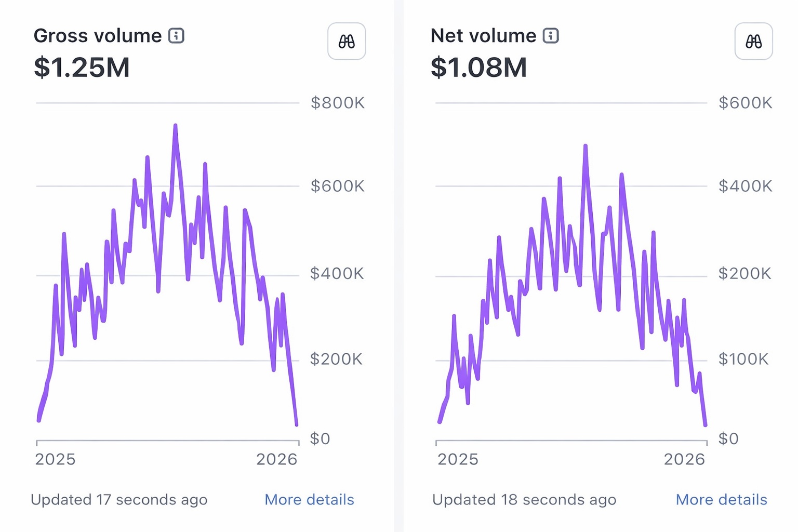The width and height of the screenshot is (798, 532).
Task: Click the $800K axis label on the Gross volume chart
Action: click(x=337, y=103)
